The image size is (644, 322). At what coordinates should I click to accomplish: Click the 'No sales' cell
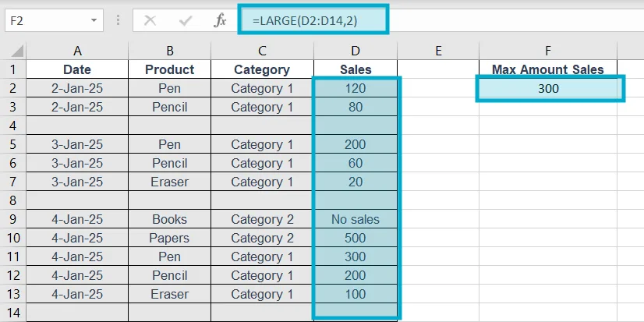click(356, 220)
